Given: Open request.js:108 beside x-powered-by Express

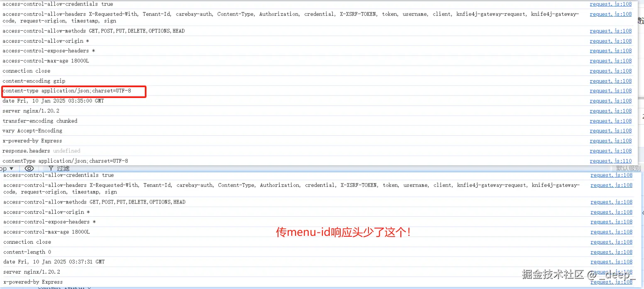Looking at the screenshot, I should click(x=611, y=140).
